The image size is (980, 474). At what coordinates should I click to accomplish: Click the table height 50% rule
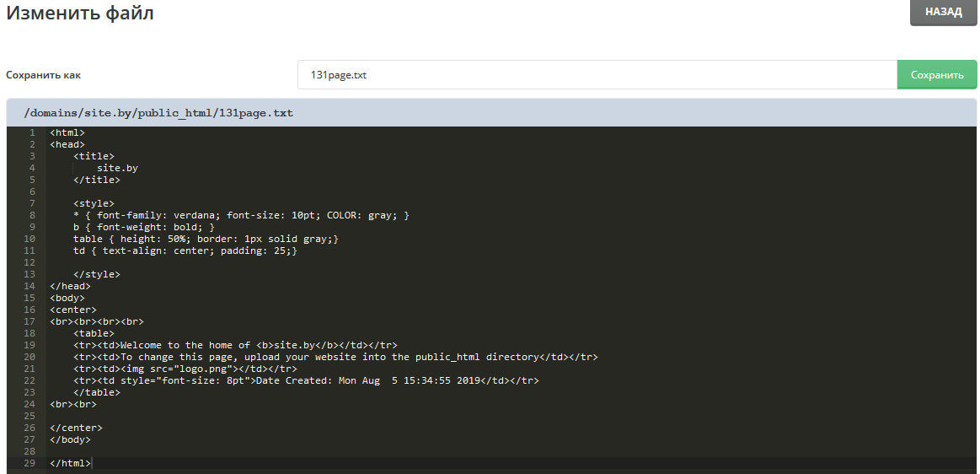coord(206,239)
